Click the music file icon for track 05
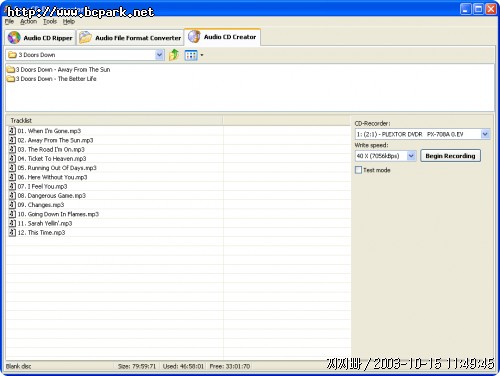Screen dimensions: 500x376 pyautogui.click(x=12, y=168)
